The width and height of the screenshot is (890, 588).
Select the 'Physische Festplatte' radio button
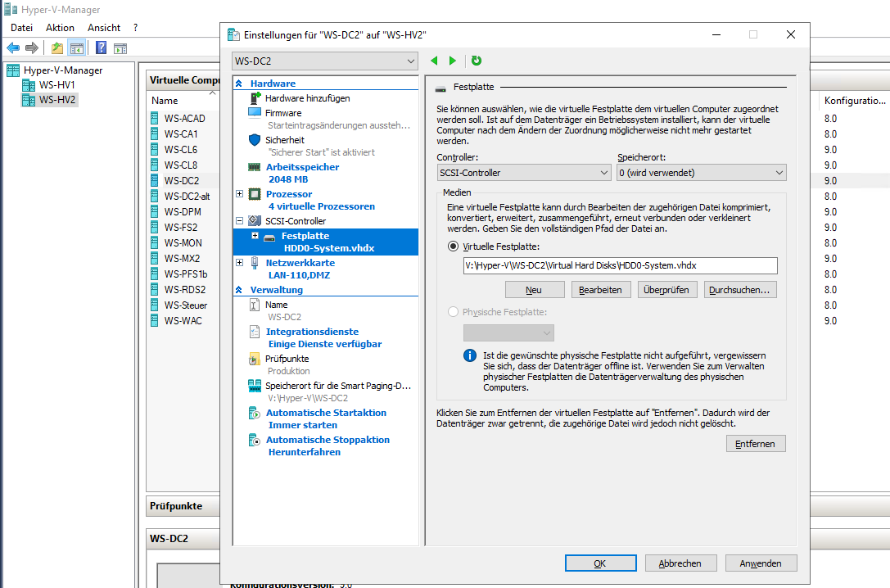(453, 312)
